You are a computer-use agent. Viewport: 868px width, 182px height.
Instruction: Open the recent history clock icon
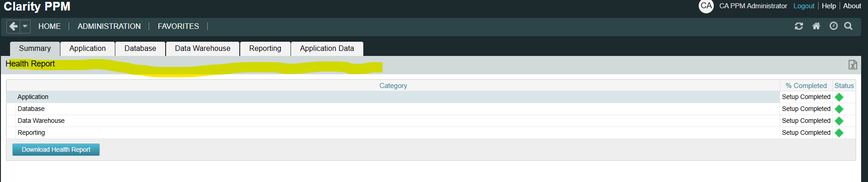(834, 26)
